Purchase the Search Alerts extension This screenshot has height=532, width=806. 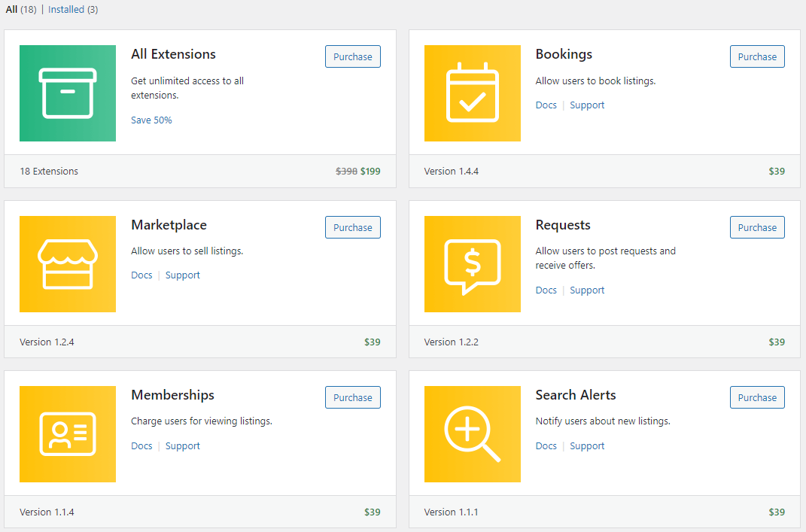click(x=757, y=397)
